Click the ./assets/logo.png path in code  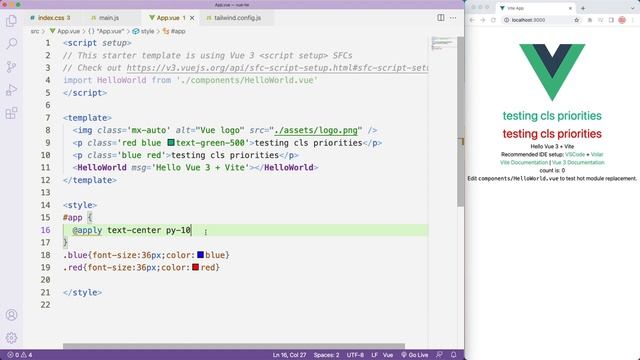click(x=316, y=130)
